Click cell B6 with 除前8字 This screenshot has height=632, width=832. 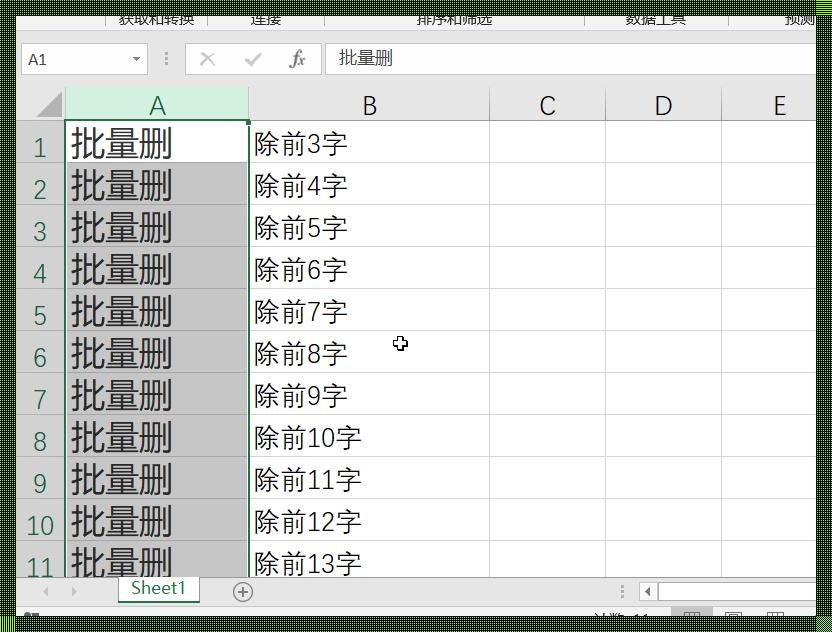tap(369, 352)
